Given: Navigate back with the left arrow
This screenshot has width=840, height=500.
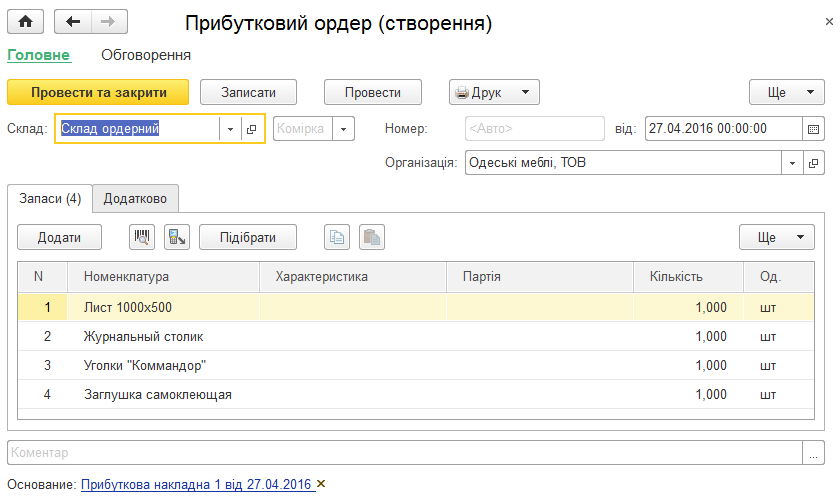Looking at the screenshot, I should 73,22.
